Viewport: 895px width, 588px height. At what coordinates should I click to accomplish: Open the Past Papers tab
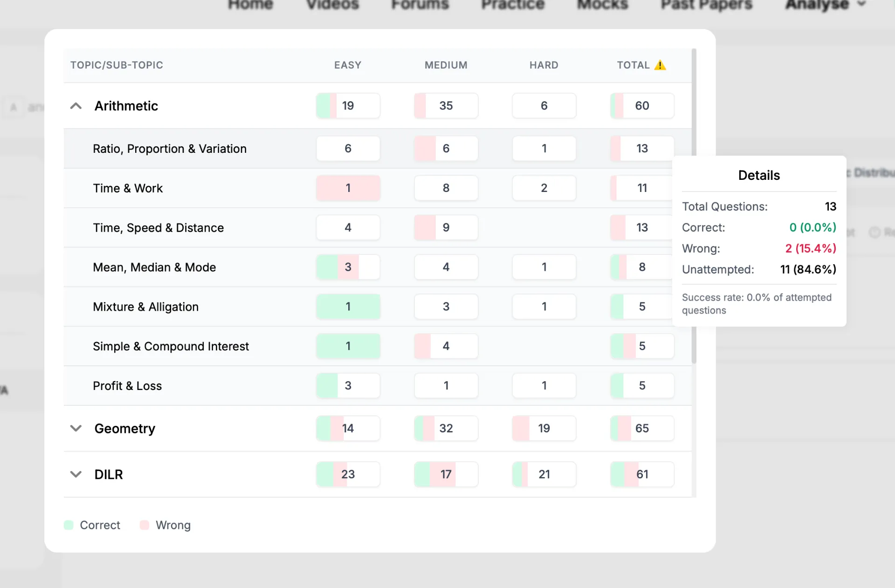click(707, 5)
